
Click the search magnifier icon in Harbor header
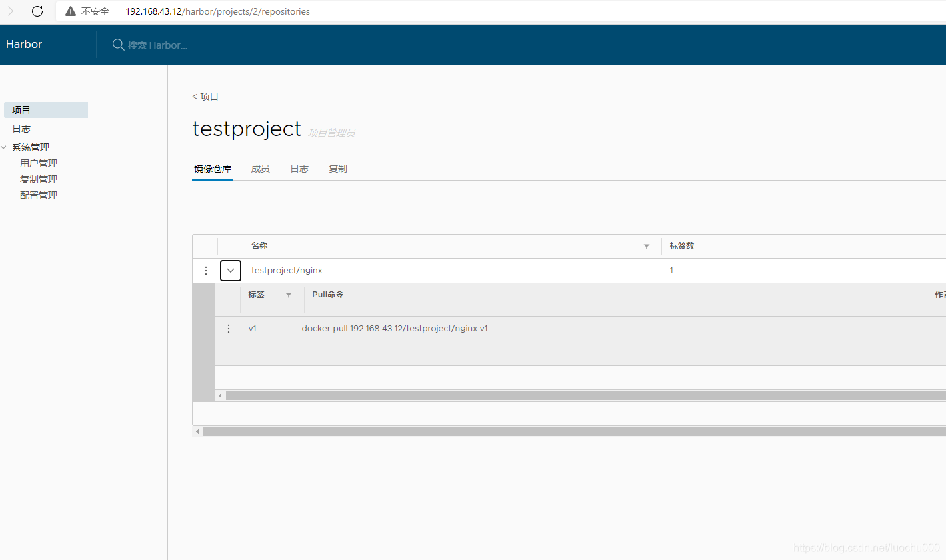pyautogui.click(x=118, y=45)
